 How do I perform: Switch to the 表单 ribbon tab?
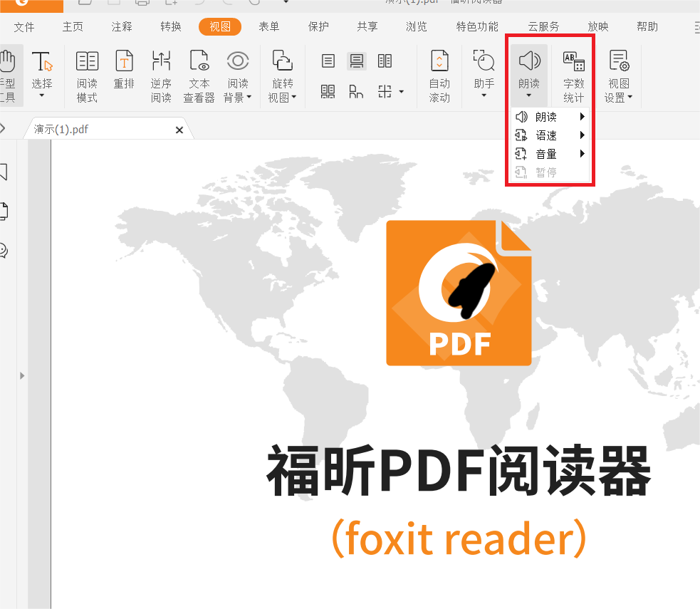(x=268, y=26)
